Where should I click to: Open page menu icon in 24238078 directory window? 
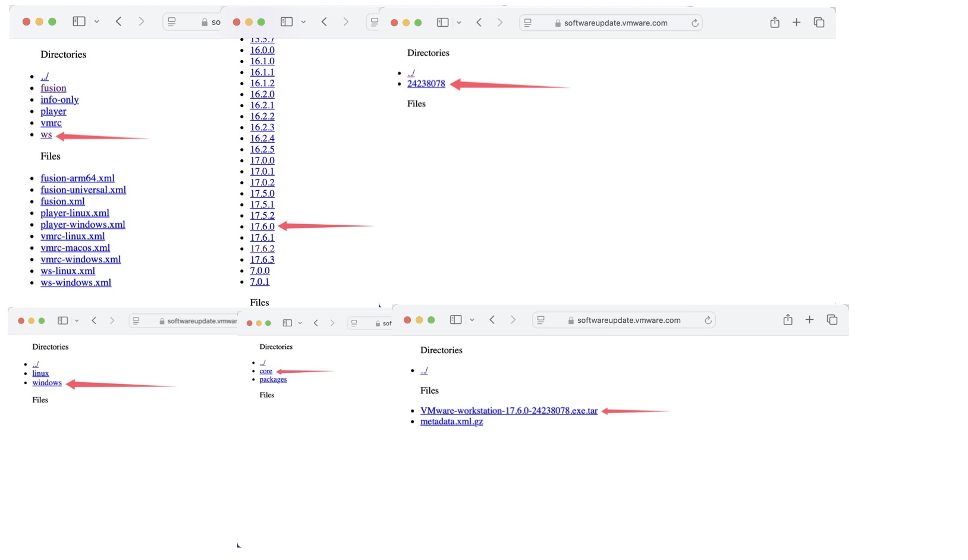click(x=528, y=23)
